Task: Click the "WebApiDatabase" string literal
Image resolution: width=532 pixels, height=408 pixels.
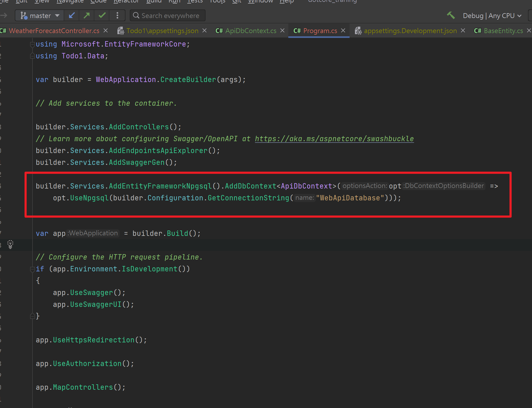Action: pos(350,198)
